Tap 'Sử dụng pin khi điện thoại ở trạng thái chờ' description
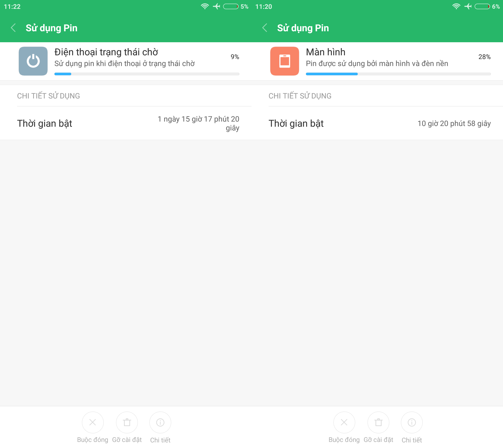The width and height of the screenshot is (503, 448). tap(125, 63)
